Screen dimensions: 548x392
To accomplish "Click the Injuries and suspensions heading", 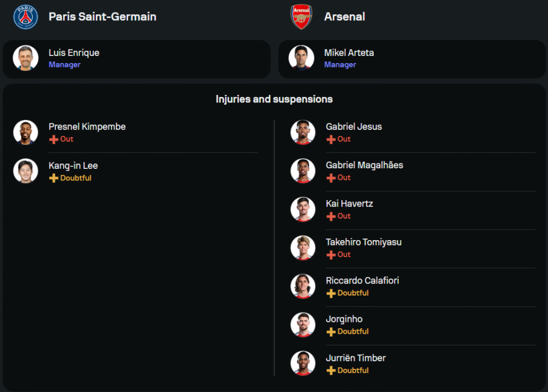I will (274, 99).
